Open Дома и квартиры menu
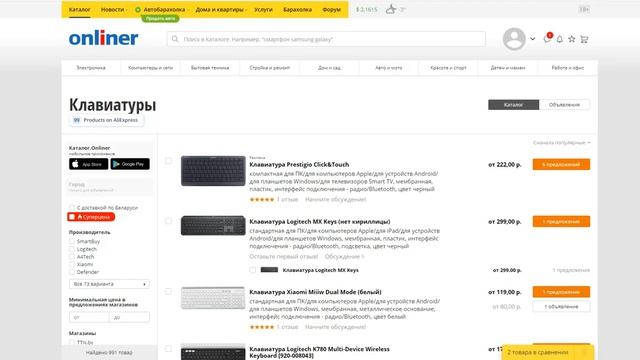Viewport: 640px width, 360px height. [x=220, y=9]
